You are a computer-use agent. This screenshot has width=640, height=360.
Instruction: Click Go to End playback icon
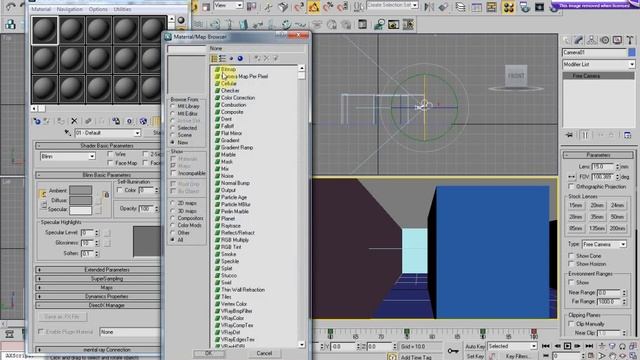click(589, 346)
